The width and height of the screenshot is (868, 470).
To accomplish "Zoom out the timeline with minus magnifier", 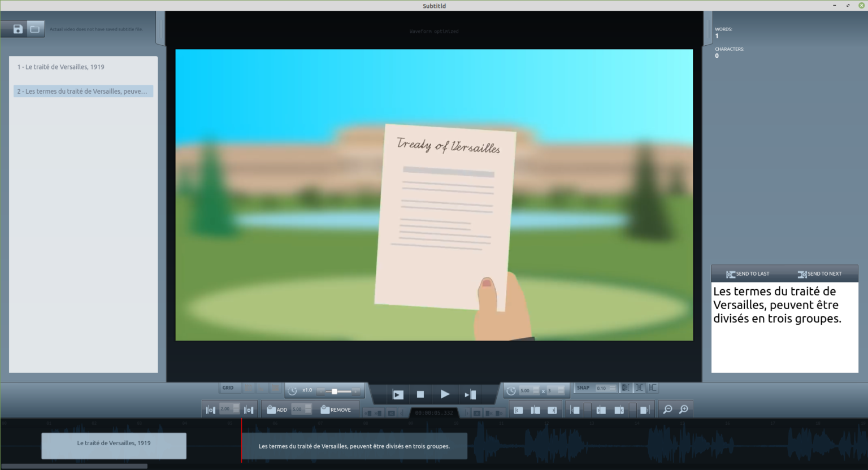I will coord(667,410).
